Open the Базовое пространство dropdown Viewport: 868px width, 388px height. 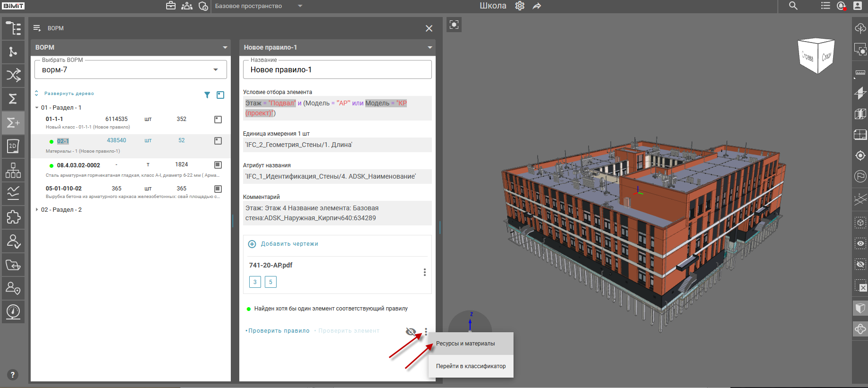pos(258,6)
